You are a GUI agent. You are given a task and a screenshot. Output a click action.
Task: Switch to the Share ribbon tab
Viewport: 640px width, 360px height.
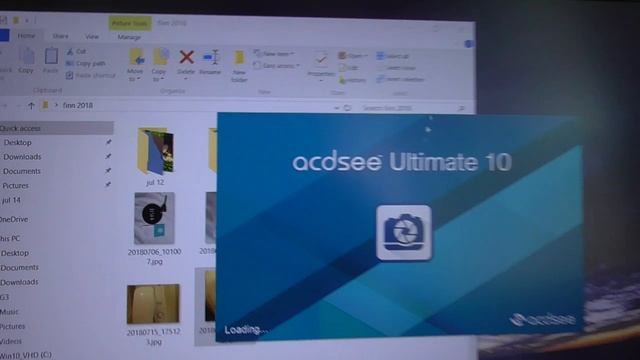(x=60, y=36)
